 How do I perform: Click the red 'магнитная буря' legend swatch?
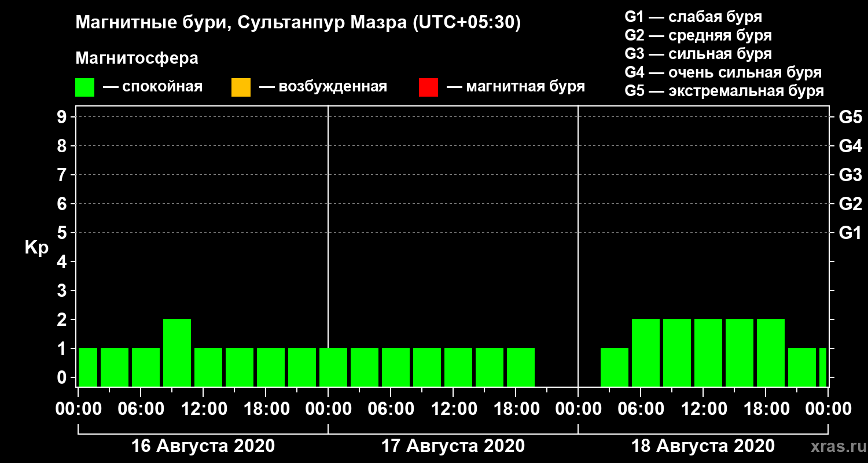tap(428, 87)
